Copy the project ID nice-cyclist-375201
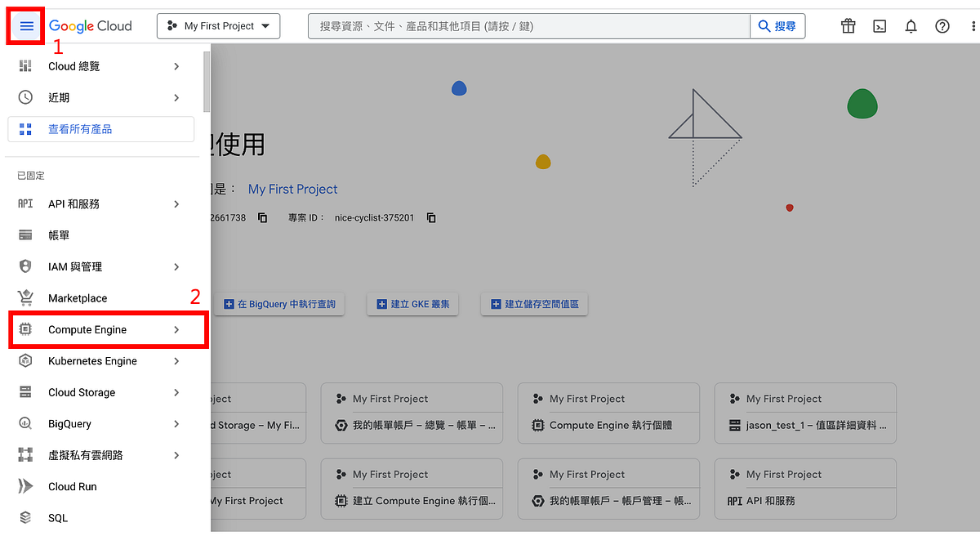This screenshot has height=536, width=980. [431, 217]
